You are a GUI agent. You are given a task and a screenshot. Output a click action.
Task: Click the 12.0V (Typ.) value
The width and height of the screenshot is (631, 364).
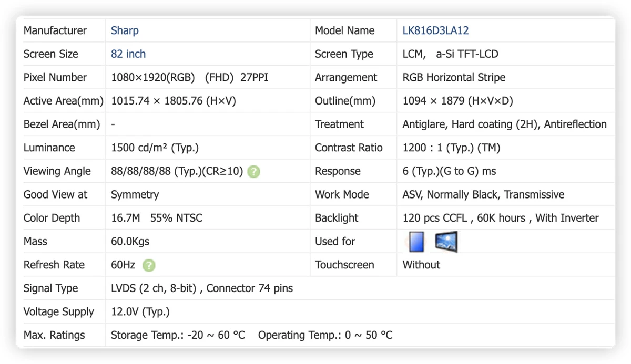(140, 312)
